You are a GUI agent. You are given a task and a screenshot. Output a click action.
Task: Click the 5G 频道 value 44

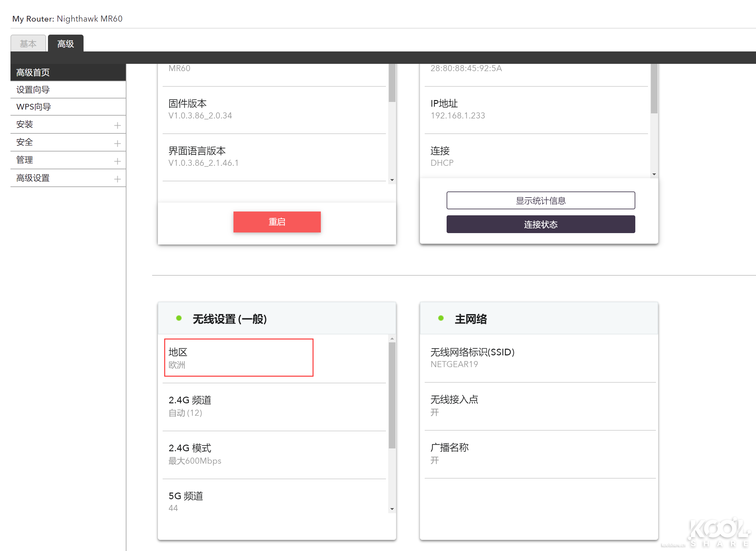point(173,508)
